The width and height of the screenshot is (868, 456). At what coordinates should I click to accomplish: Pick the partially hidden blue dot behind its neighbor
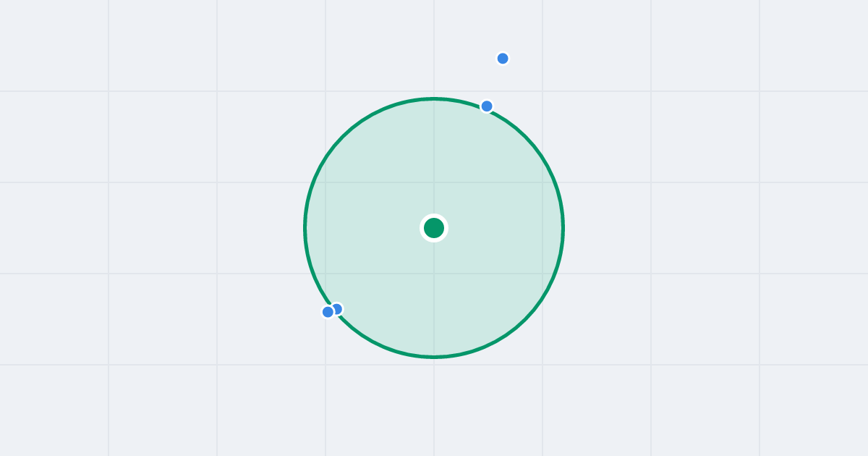[337, 309]
